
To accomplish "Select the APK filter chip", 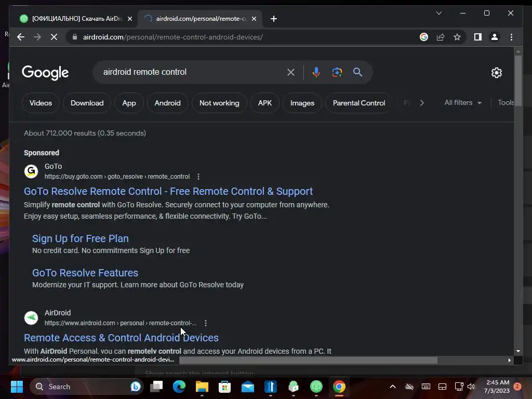I will tap(264, 103).
